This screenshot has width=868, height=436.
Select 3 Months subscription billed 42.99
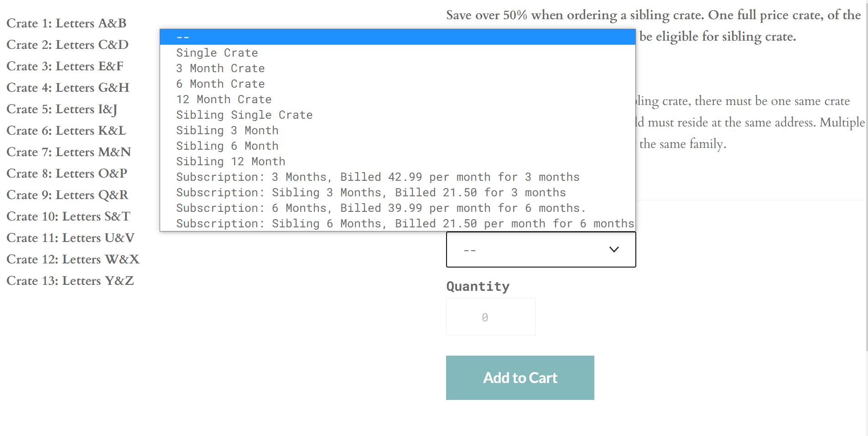[378, 177]
